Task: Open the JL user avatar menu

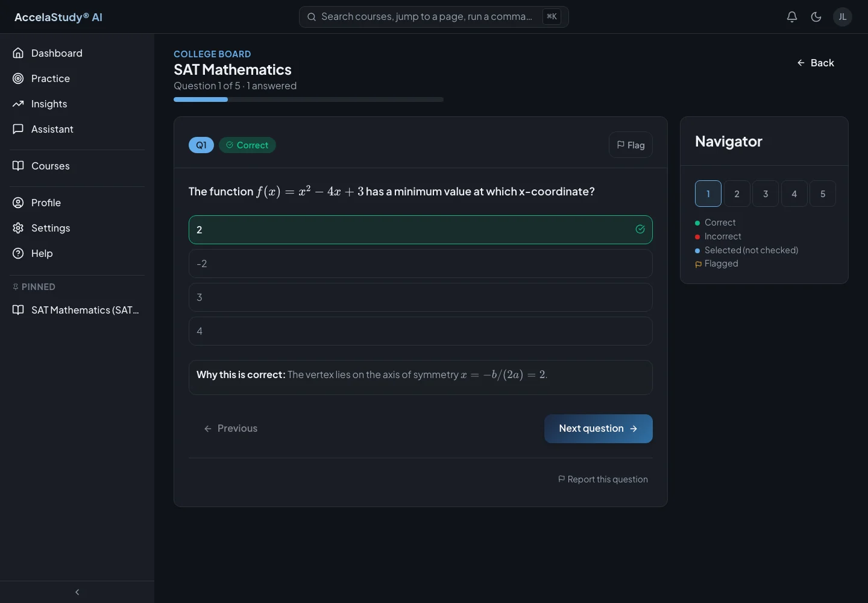Action: tap(843, 17)
